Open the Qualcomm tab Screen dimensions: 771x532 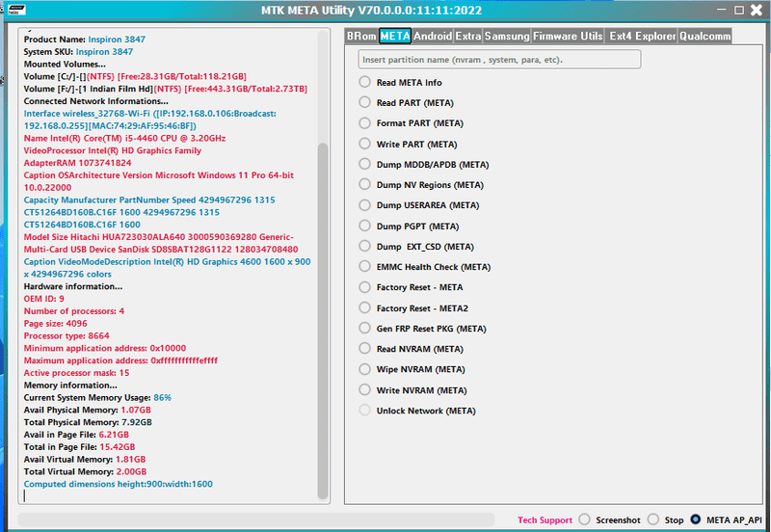point(705,36)
